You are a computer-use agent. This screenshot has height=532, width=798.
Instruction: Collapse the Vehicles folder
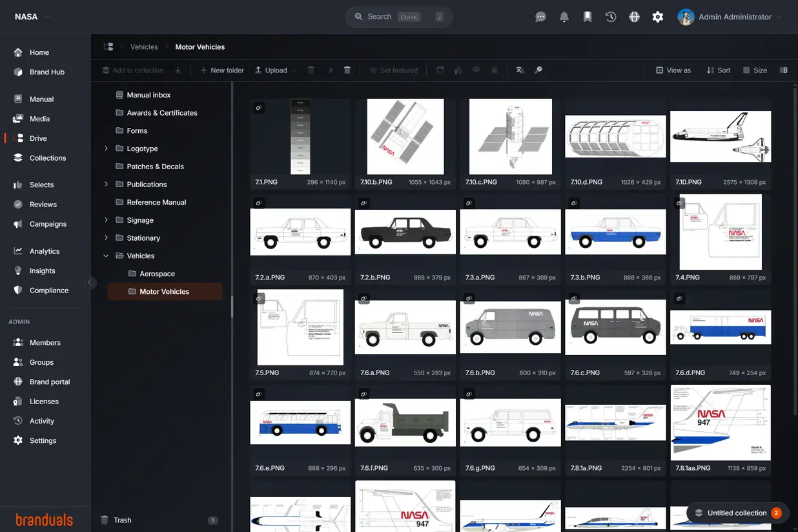pyautogui.click(x=106, y=256)
